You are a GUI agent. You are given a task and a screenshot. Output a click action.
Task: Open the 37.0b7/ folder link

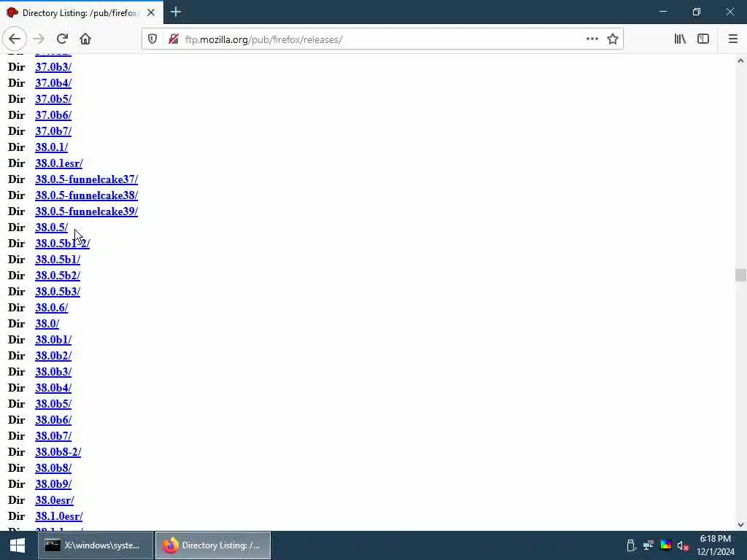click(53, 131)
